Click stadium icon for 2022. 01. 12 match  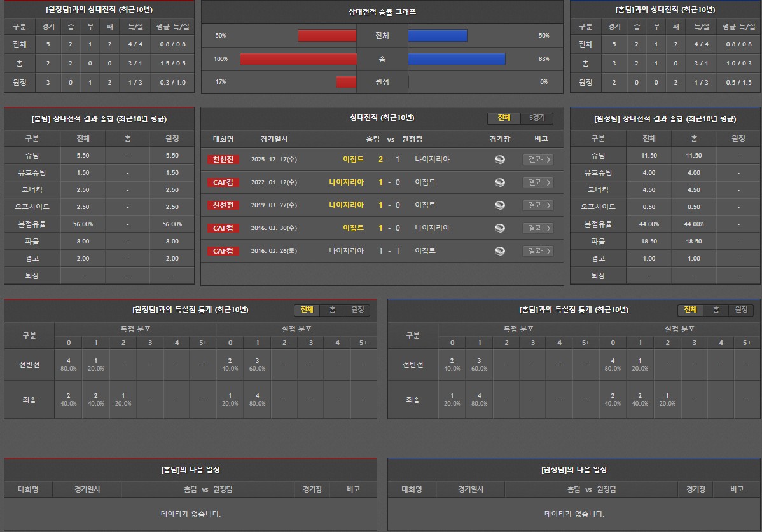coord(500,182)
